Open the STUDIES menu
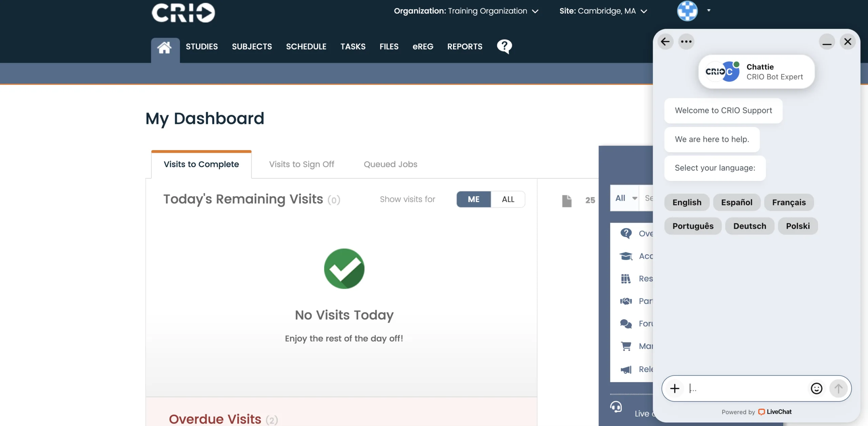This screenshot has width=868, height=426. [202, 47]
